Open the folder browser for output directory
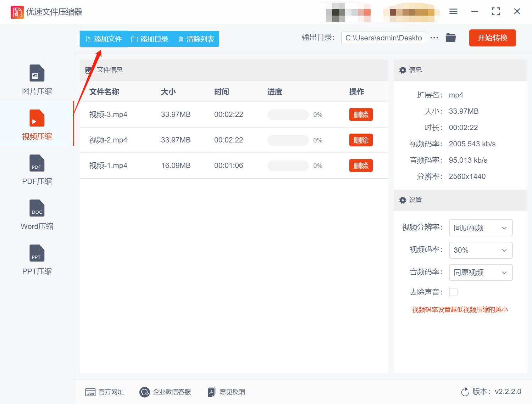The height and width of the screenshot is (404, 532). [x=450, y=38]
